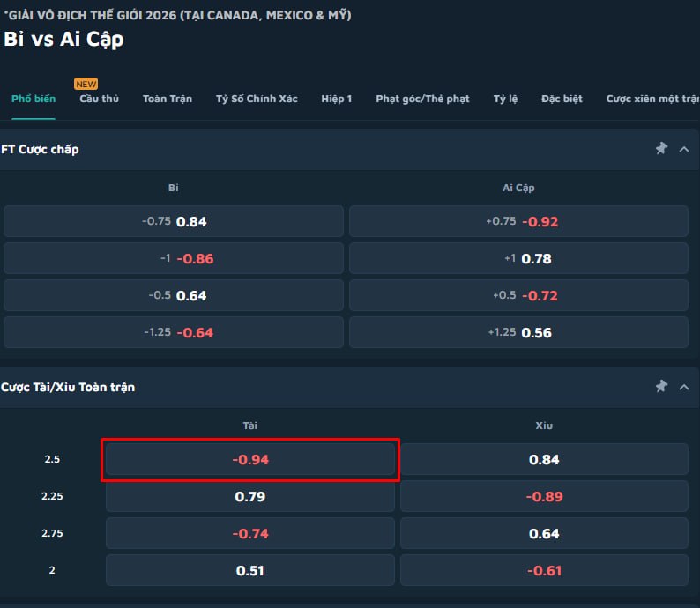700x608 pixels.
Task: Pin the Cược Tài/Xỉu Toàn trận market
Action: (661, 386)
